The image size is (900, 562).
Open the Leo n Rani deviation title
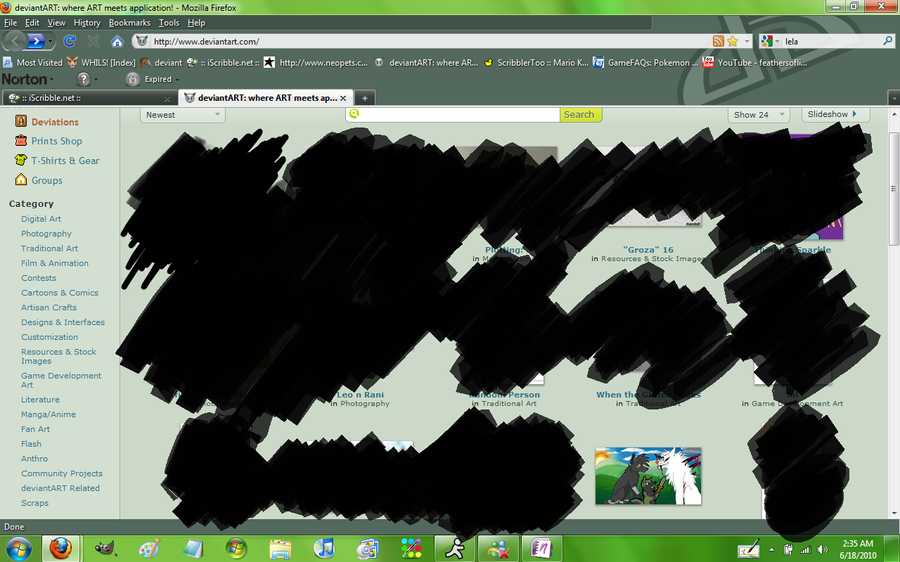(360, 394)
